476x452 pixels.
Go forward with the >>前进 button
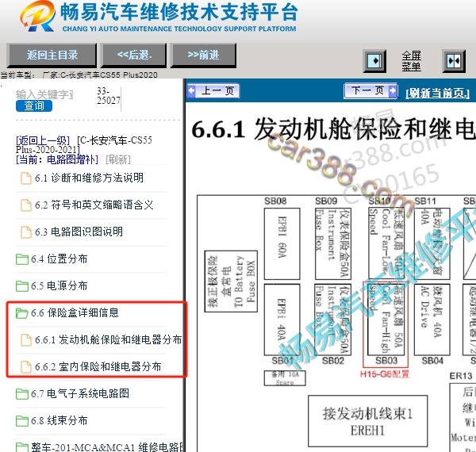click(x=203, y=56)
